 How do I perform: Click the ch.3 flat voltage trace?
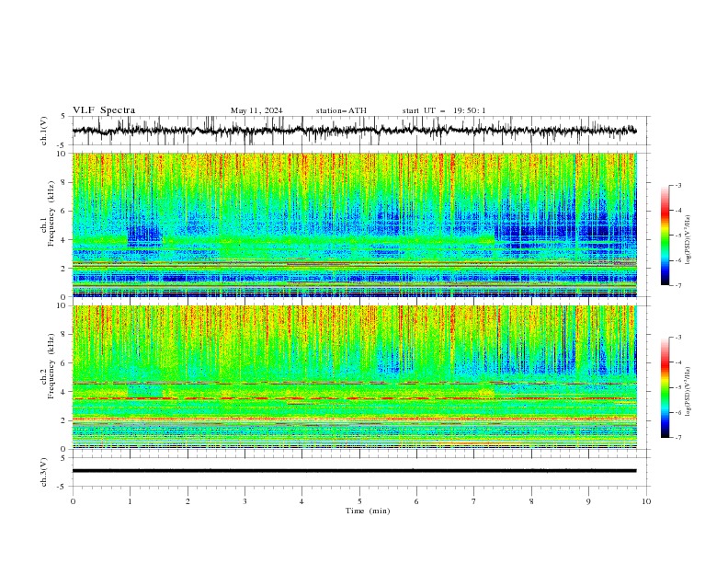tap(354, 471)
